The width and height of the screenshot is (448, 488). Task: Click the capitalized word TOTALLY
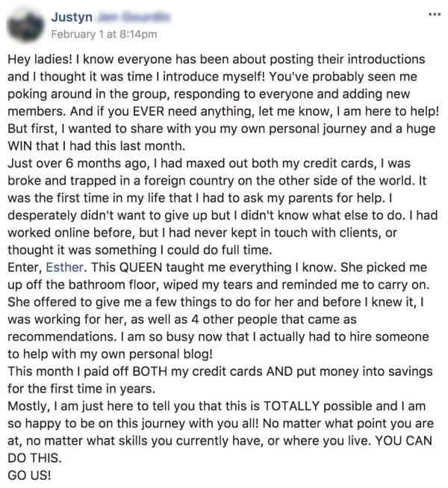[x=291, y=406]
